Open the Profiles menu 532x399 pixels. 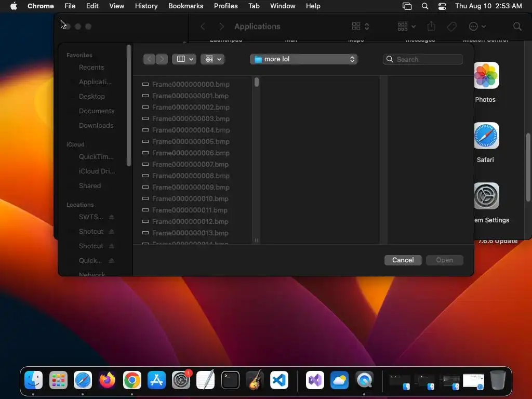click(x=226, y=6)
